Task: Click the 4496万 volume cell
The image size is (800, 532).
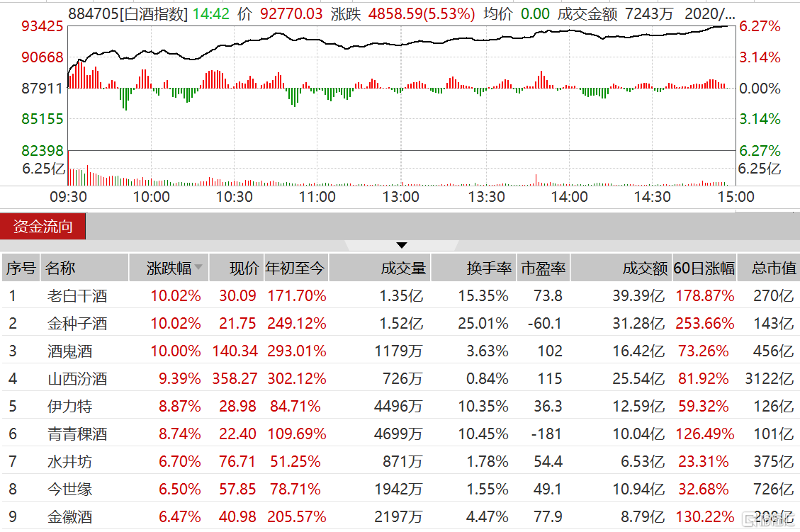Action: [398, 407]
